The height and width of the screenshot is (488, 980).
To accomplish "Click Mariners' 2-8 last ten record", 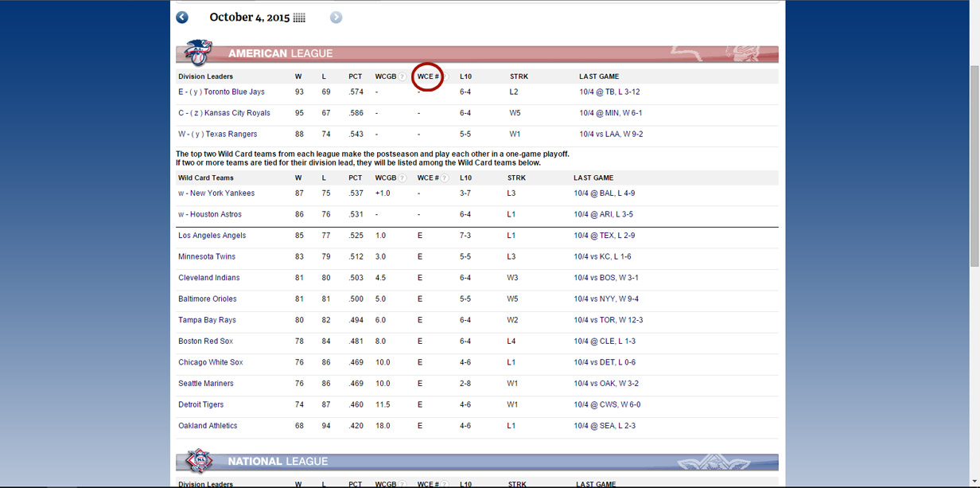I will click(x=465, y=384).
